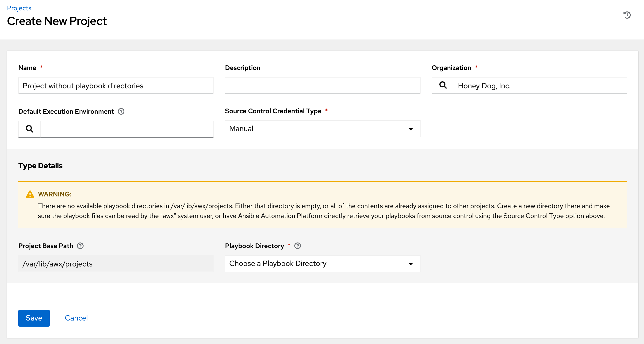The image size is (644, 344).
Task: Click the Create New Project page title
Action: (x=57, y=21)
